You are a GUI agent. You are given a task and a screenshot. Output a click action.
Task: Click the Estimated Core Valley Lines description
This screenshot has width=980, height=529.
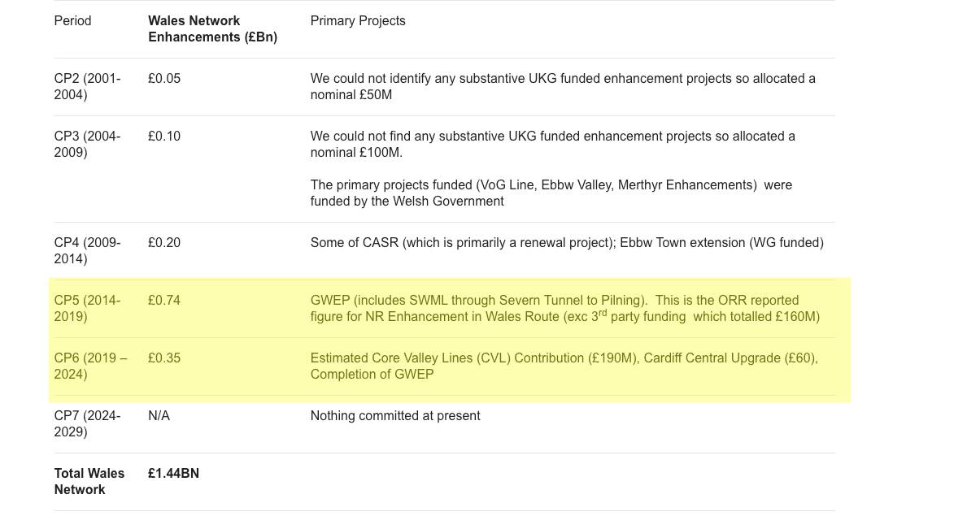564,366
